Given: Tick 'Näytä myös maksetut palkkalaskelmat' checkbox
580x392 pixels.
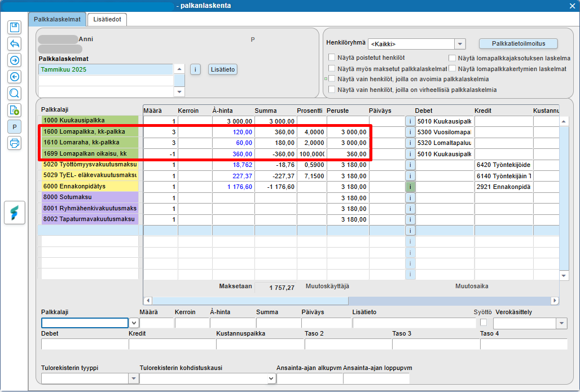Looking at the screenshot, I should pos(332,68).
